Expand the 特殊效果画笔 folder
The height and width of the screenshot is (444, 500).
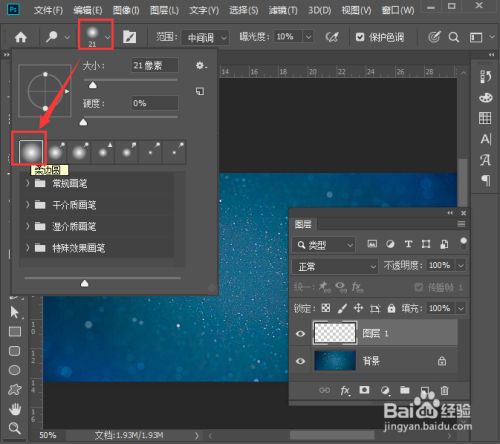point(28,248)
